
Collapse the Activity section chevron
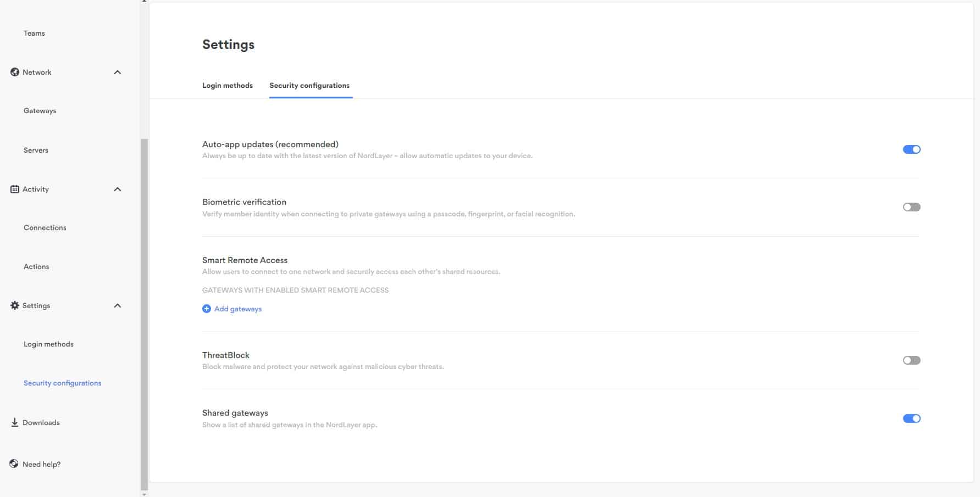tap(118, 189)
